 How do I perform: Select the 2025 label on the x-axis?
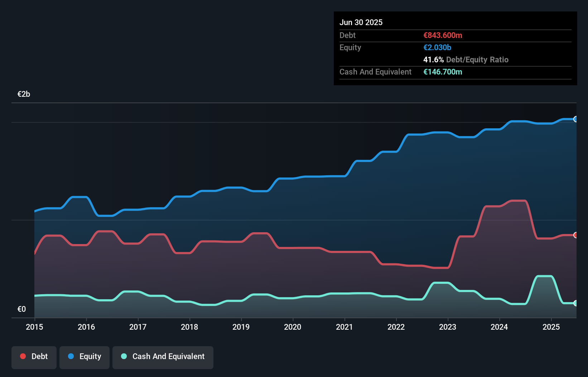551,327
